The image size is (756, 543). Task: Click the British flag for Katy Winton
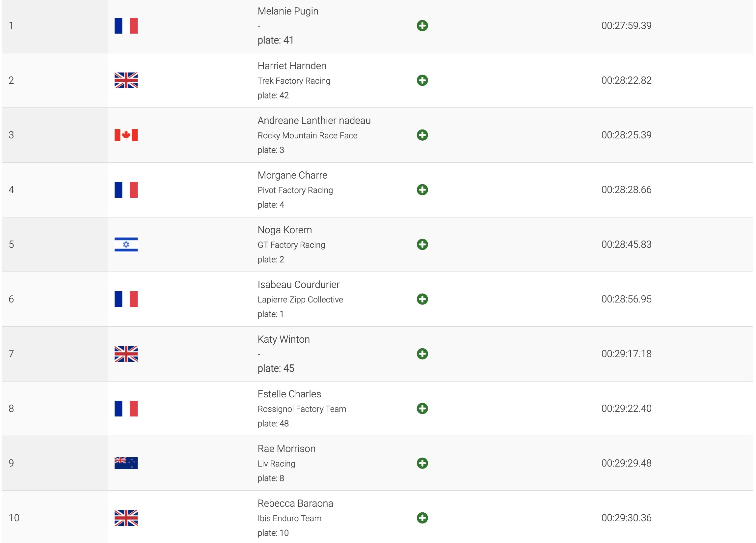coord(126,354)
